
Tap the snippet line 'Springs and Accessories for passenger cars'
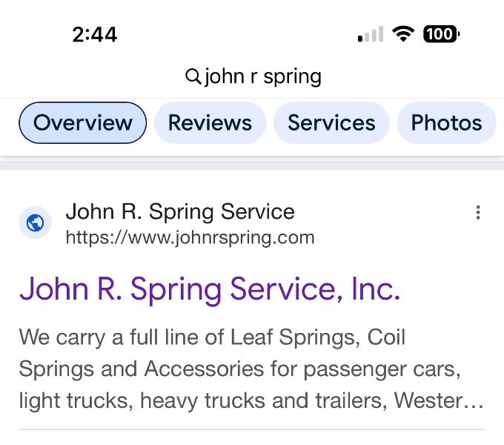pos(242,369)
